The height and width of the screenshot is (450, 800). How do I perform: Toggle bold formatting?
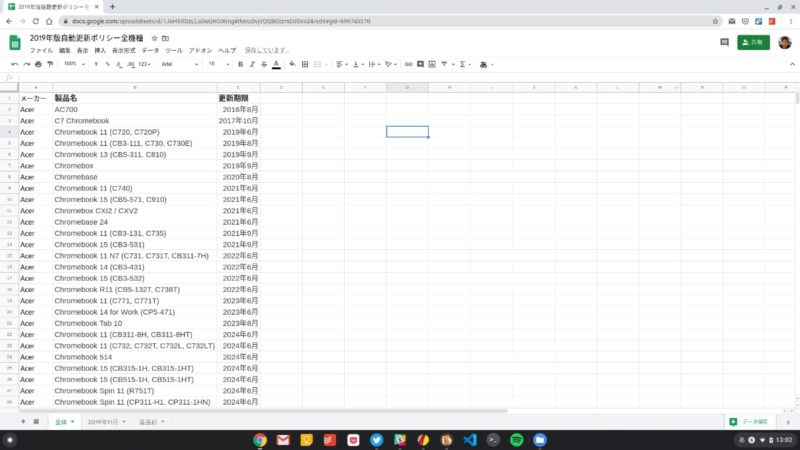(240, 64)
